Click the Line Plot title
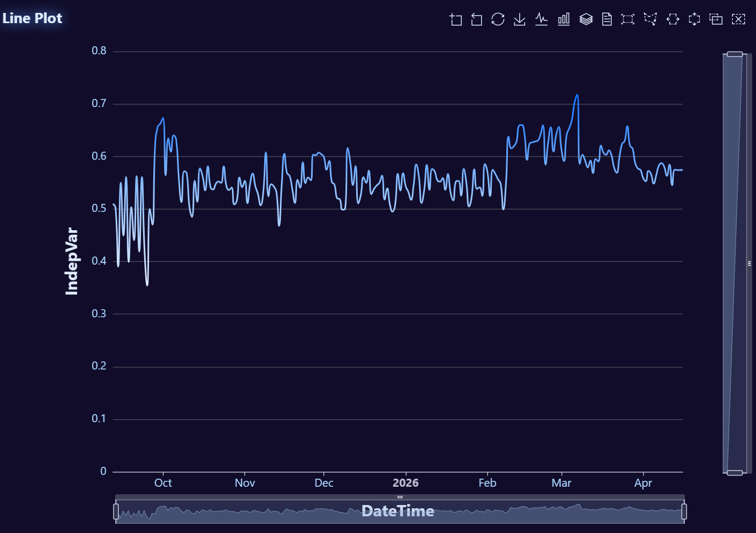756x533 pixels. tap(32, 18)
